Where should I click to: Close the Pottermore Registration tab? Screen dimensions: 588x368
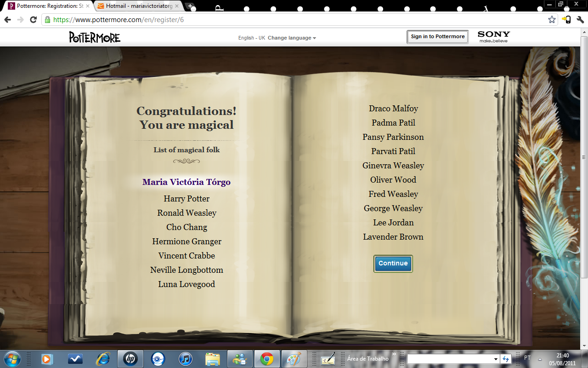[x=88, y=6]
